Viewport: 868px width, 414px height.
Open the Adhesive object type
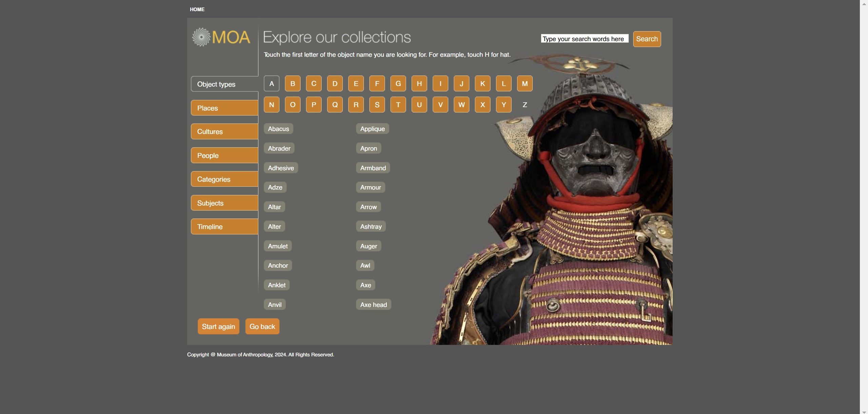(281, 168)
